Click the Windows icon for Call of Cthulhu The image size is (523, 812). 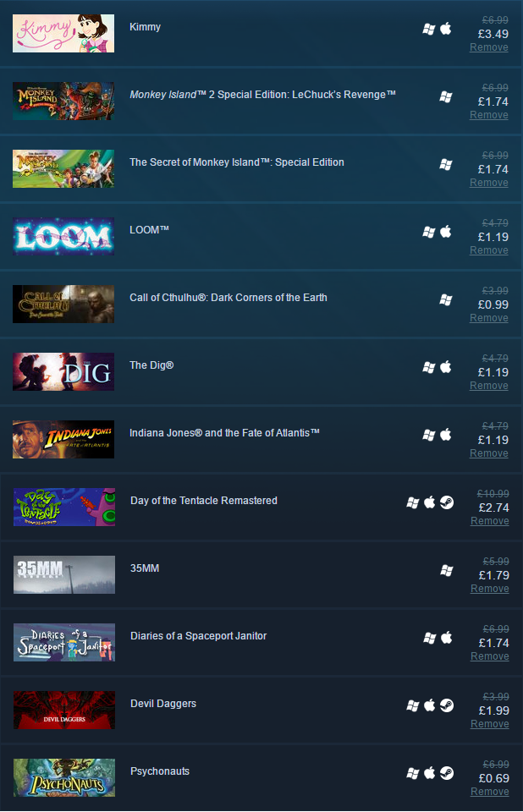pos(446,299)
